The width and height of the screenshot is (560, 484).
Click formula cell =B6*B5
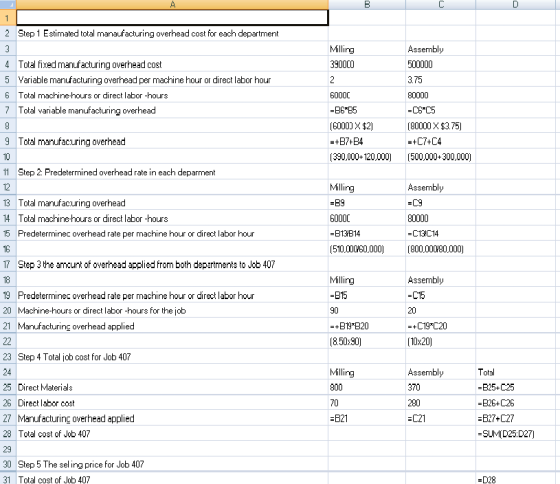[x=367, y=110]
